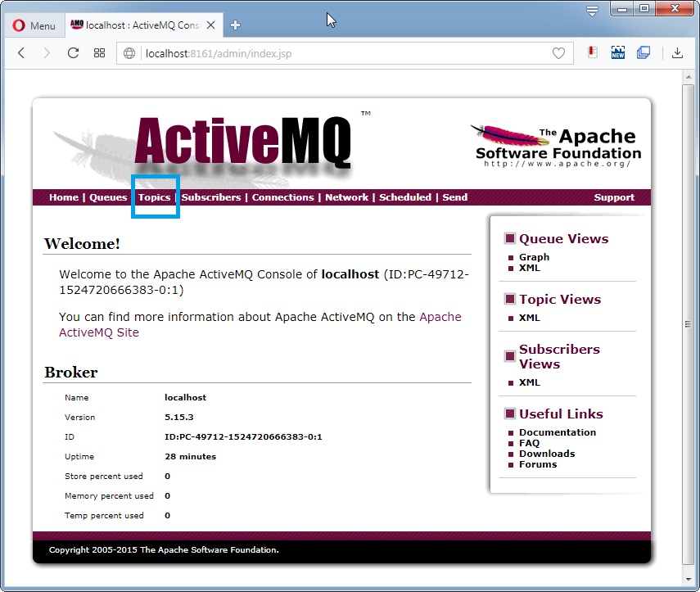The image size is (700, 592).
Task: Open the Topics navigation link
Action: click(154, 197)
